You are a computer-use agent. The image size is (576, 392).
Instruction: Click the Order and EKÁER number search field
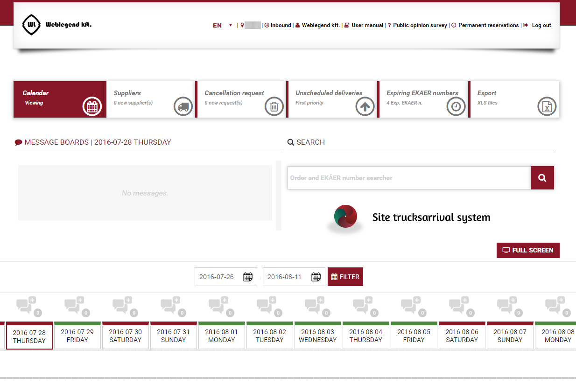[408, 178]
